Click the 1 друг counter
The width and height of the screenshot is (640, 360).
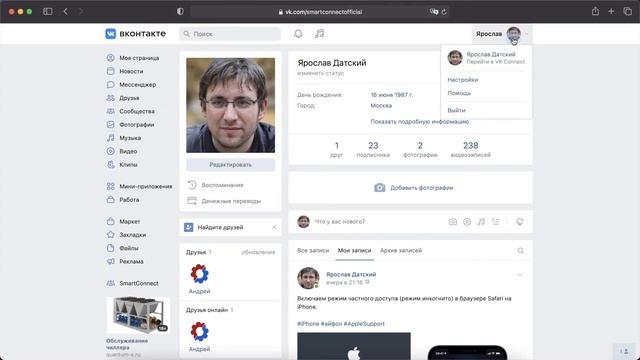(x=336, y=149)
